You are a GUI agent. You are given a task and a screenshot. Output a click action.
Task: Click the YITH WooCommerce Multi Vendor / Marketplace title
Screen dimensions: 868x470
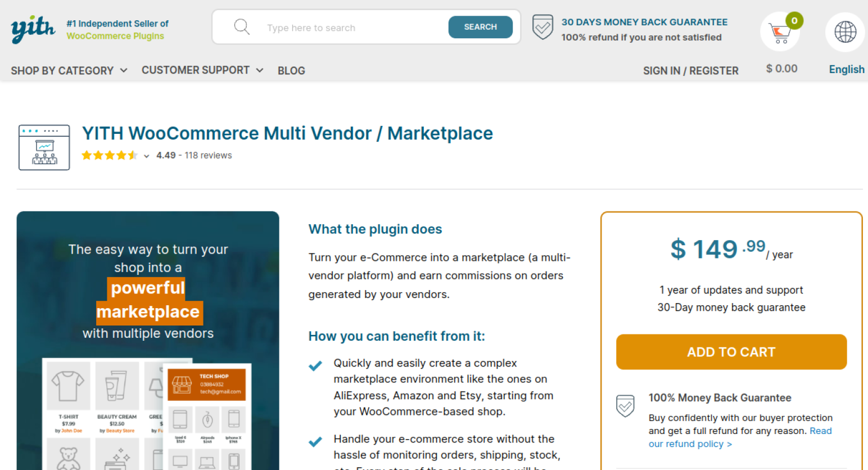[x=287, y=133]
